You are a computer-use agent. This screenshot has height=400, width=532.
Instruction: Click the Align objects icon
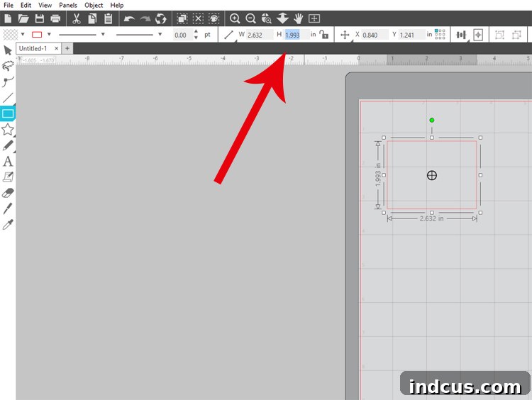(x=461, y=35)
